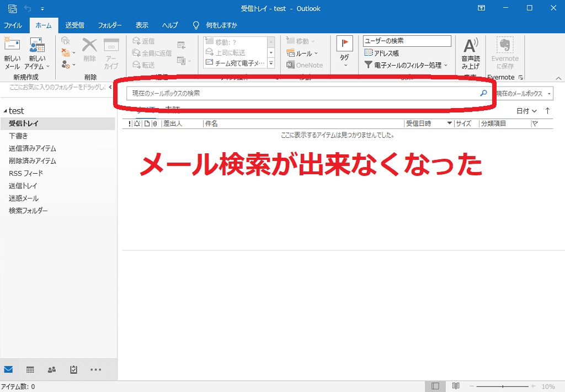This screenshot has height=392, width=565.
Task: Toggle sort order arrow next to 日付
Action: [547, 111]
